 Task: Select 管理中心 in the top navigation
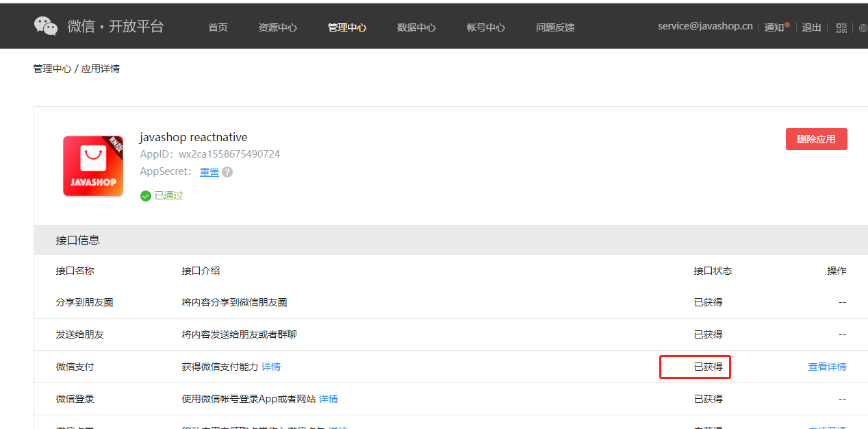click(347, 27)
